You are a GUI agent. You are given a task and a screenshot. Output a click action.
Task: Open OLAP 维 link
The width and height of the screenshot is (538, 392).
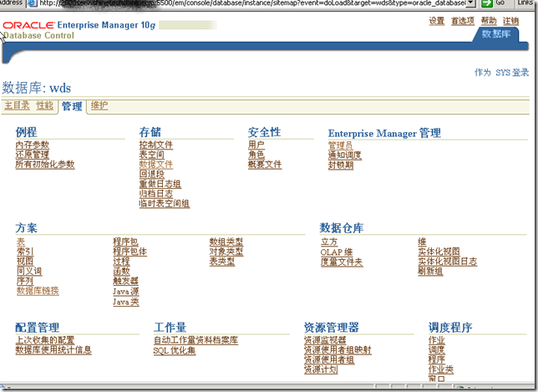pyautogui.click(x=337, y=252)
